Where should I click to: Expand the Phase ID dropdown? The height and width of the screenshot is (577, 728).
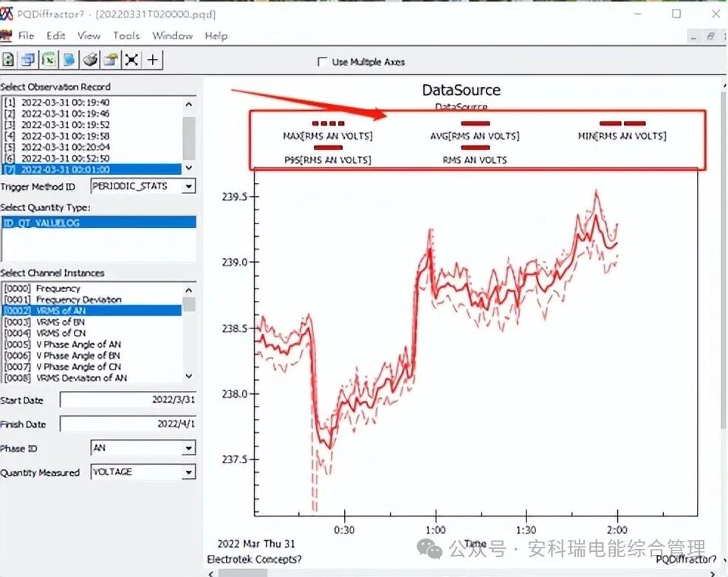pos(189,449)
